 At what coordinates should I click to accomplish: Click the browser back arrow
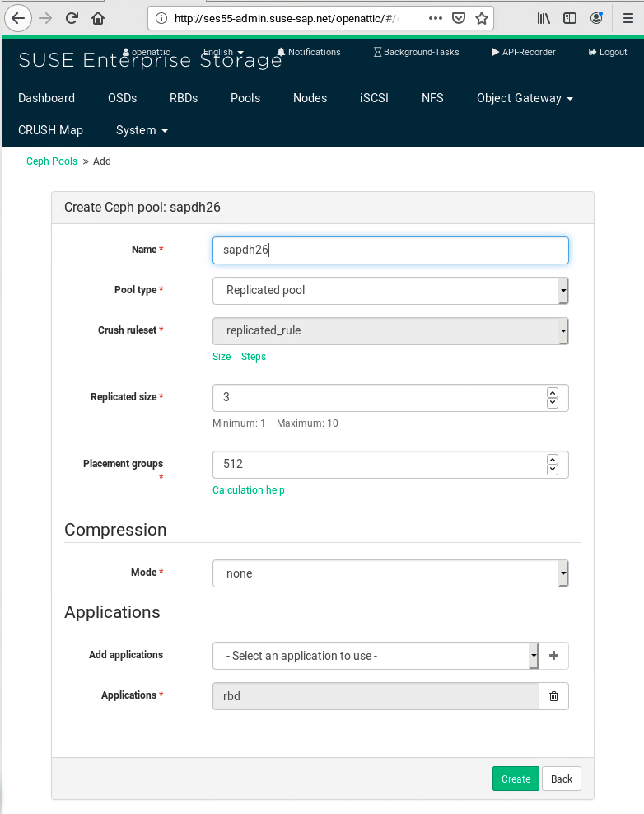click(18, 18)
